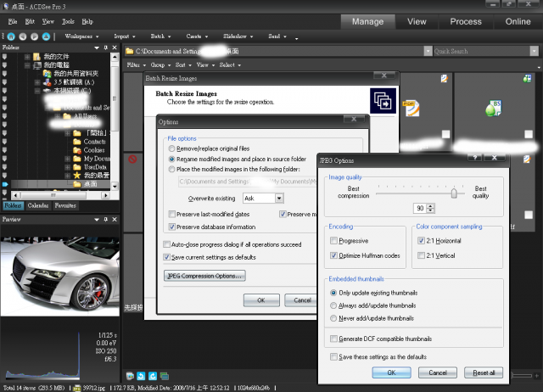Open the Import dropdown menu
The height and width of the screenshot is (392, 543).
(125, 36)
